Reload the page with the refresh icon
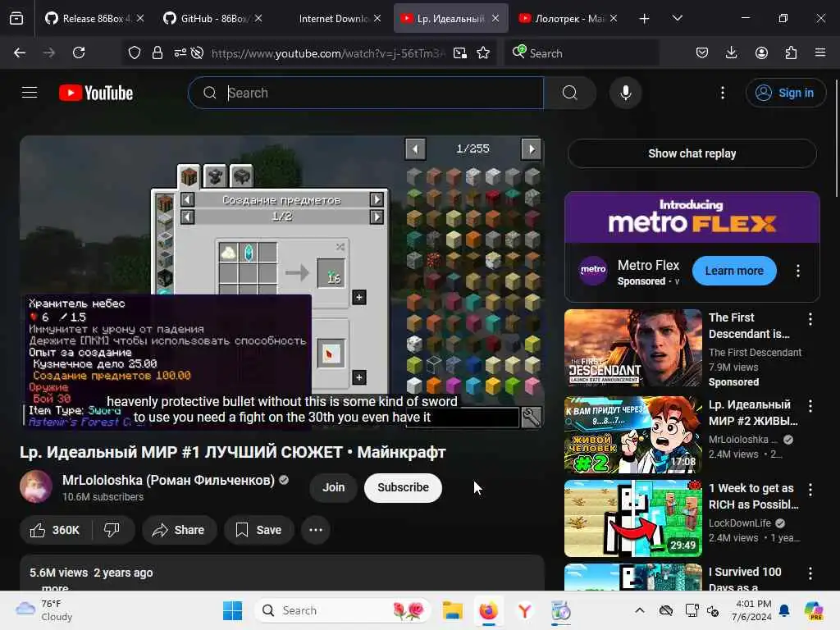840x630 pixels. (79, 52)
